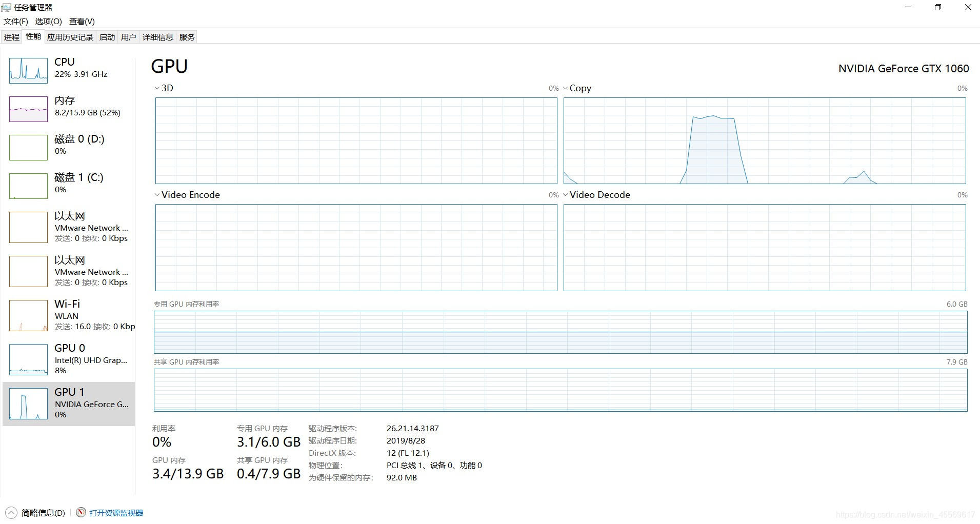Open the Copy engine dropdown
Screen dimensions: 980x524
(x=565, y=88)
